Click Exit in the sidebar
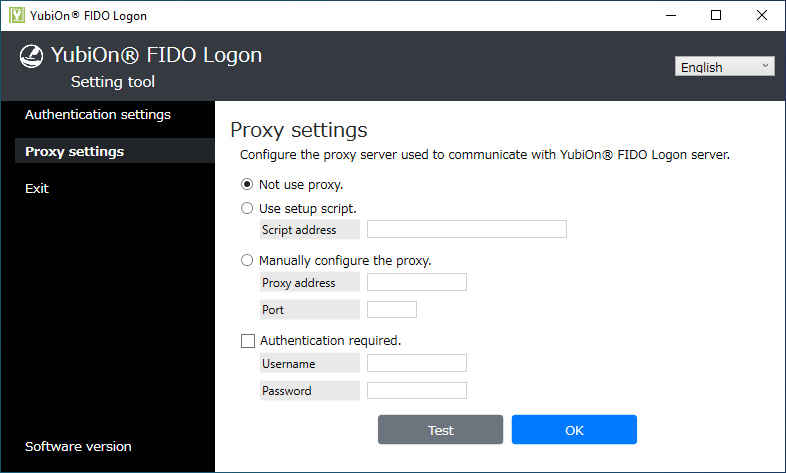 pos(37,188)
